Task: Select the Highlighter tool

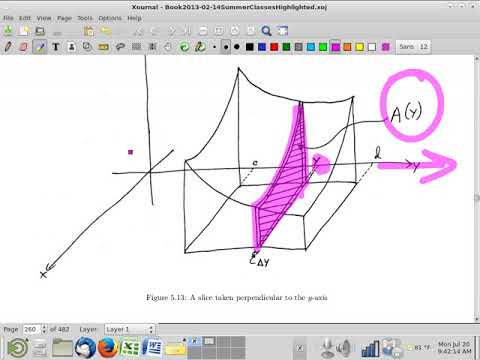Action: click(x=40, y=47)
